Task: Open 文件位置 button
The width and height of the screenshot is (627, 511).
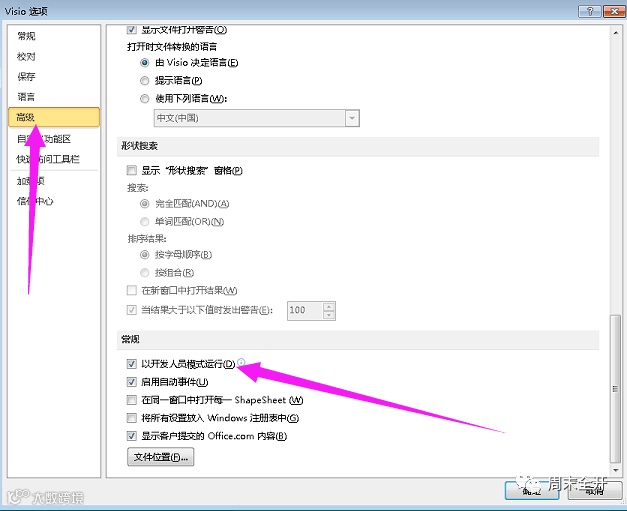Action: pyautogui.click(x=161, y=457)
